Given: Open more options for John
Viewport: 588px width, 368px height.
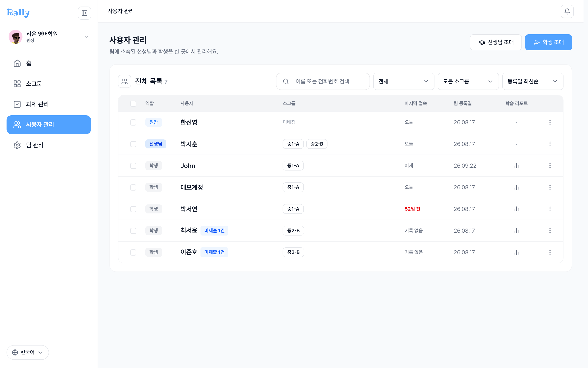Looking at the screenshot, I should point(550,166).
